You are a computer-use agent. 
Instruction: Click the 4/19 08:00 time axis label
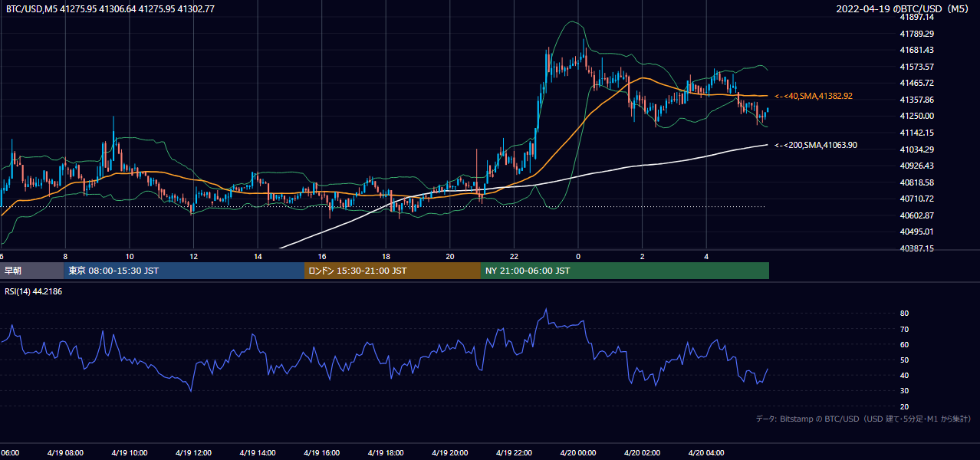click(x=64, y=453)
